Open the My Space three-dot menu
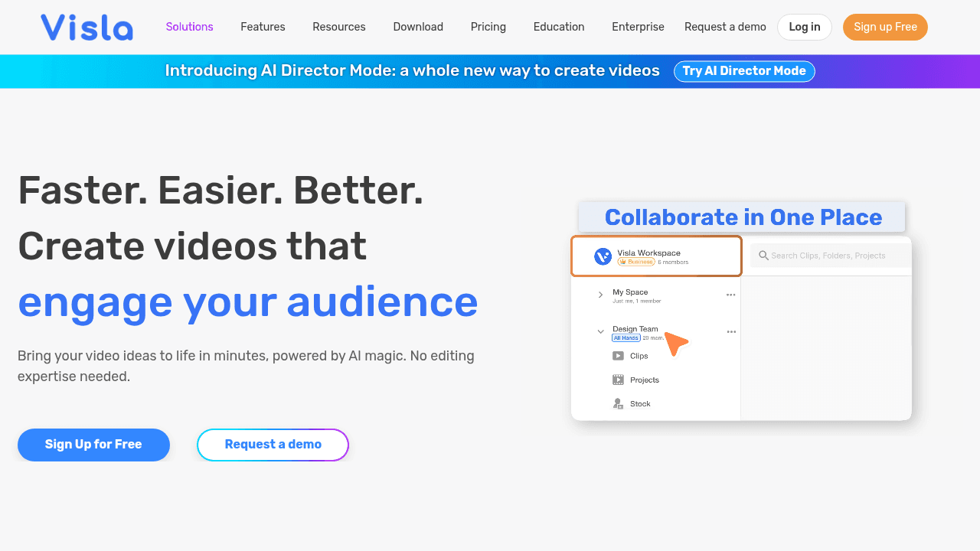The height and width of the screenshot is (551, 980). coord(730,295)
